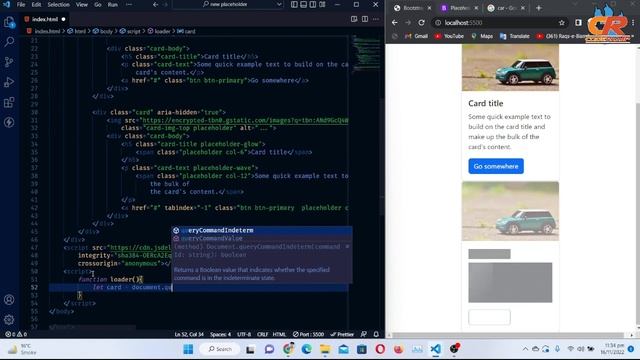Choose queryCommandIndeterm suggestion
Viewport: 640px width, 360px height.
(261, 230)
